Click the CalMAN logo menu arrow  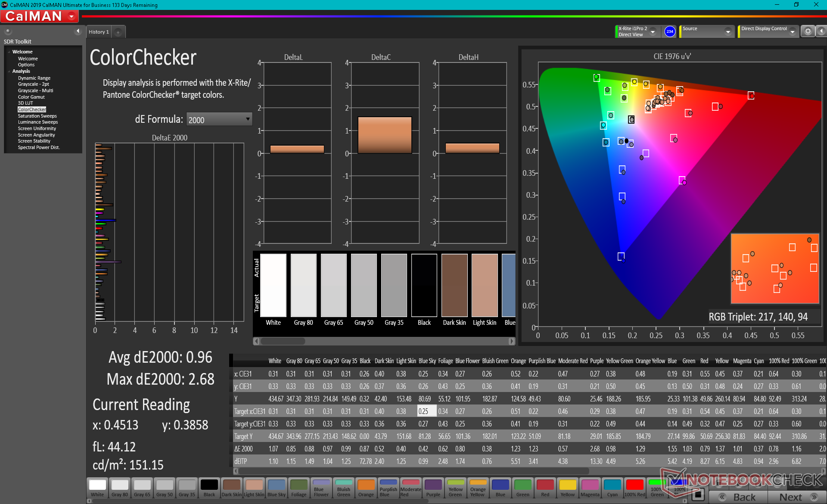[72, 16]
